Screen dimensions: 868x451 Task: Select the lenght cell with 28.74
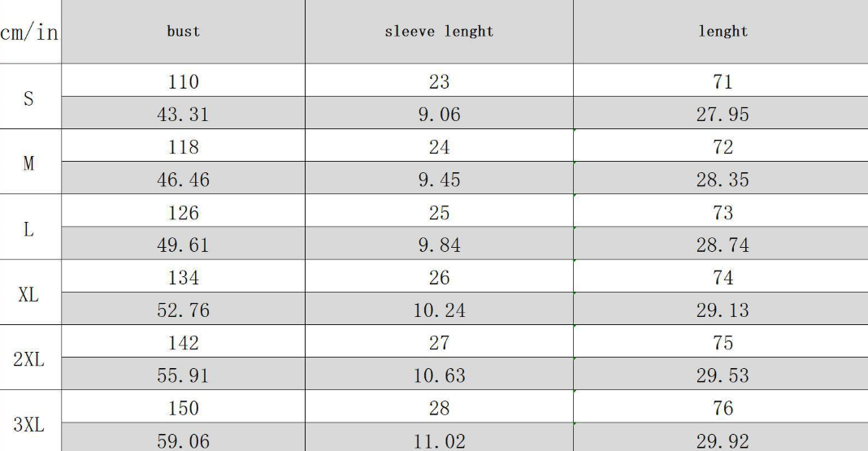721,244
